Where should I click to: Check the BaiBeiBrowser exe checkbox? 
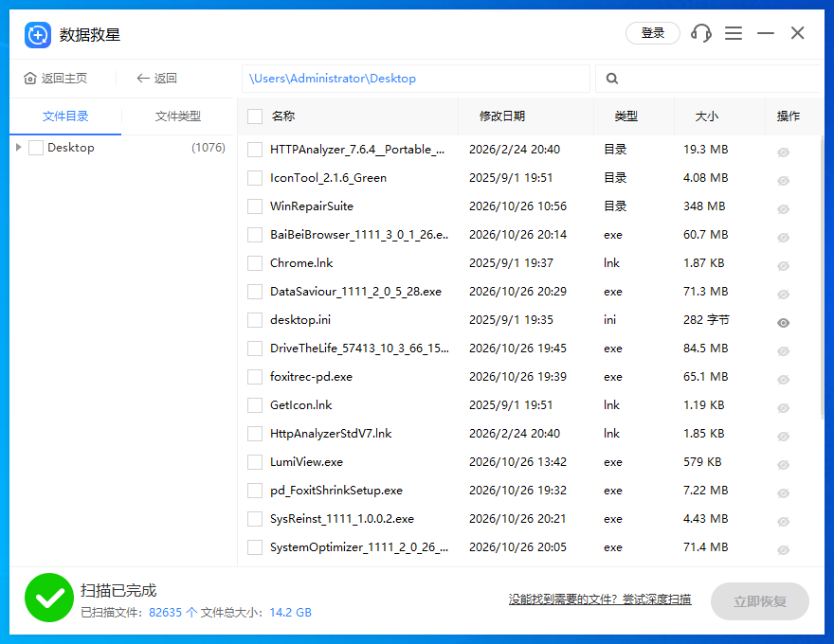(x=255, y=234)
